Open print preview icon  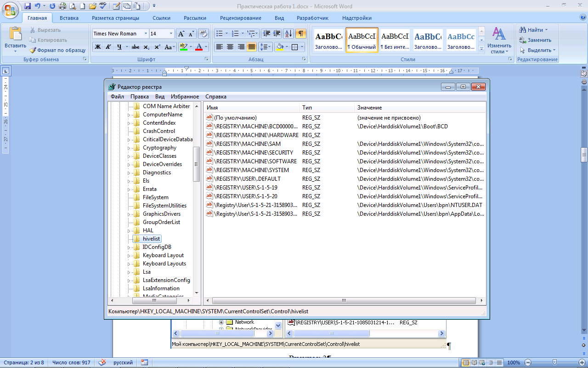coord(73,6)
